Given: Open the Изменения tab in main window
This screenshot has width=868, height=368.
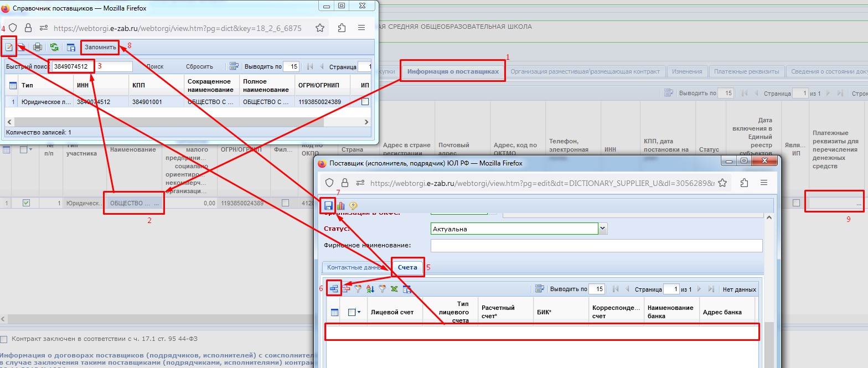Looking at the screenshot, I should [688, 71].
